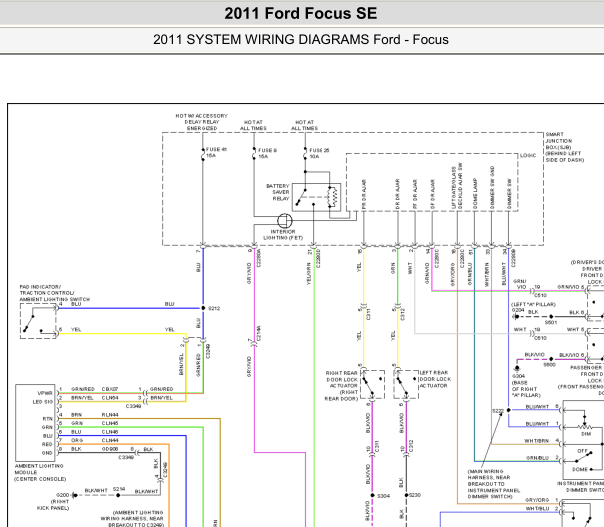Select the "(LEFT "A" PILLAR)" ground note

(533, 304)
